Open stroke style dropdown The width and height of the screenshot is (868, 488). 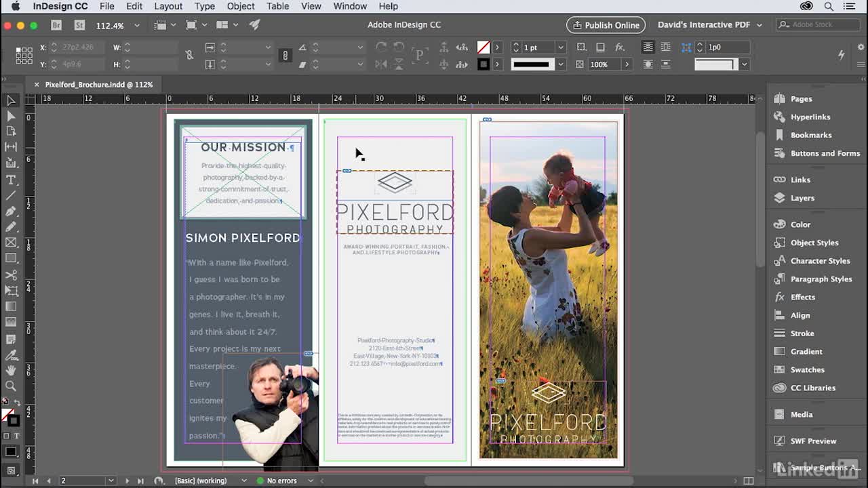[x=561, y=64]
